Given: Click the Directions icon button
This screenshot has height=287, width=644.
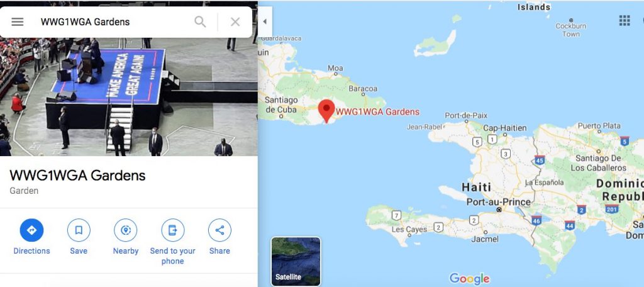Looking at the screenshot, I should click(x=31, y=230).
